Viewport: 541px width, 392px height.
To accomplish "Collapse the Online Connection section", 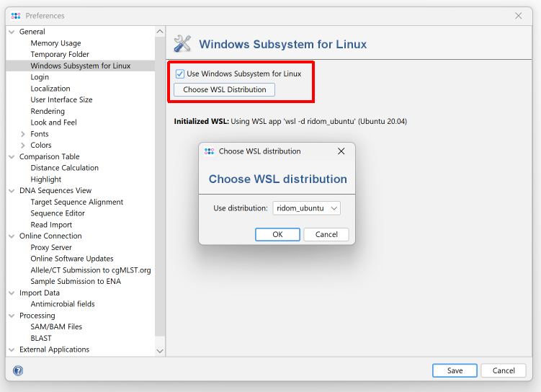I will pos(12,236).
